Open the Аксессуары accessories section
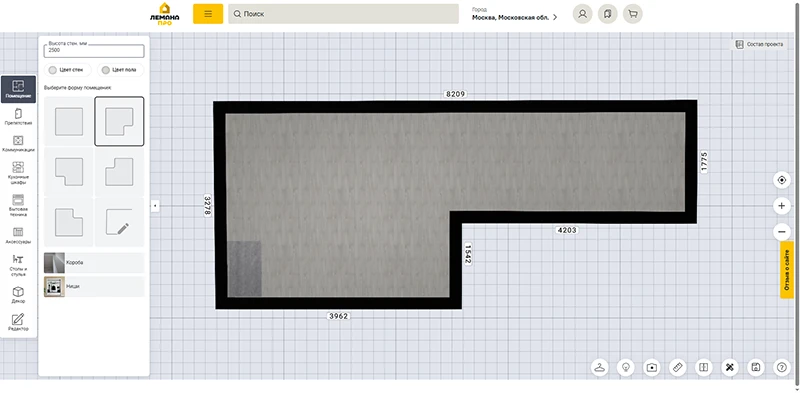Screen dimensions: 800x393 [x=18, y=235]
